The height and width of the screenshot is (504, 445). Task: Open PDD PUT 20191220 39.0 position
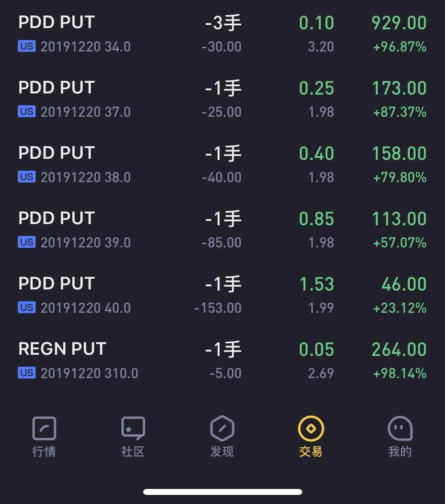click(x=222, y=230)
